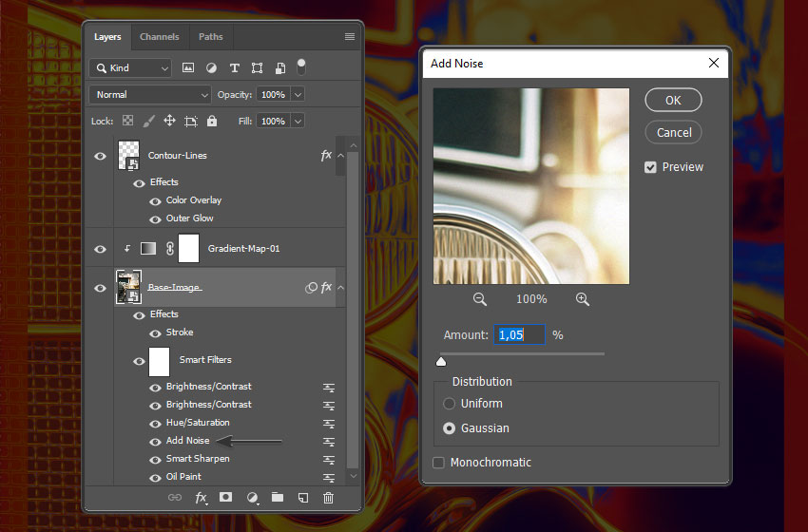Viewport: 808px width, 532px height.
Task: Select the Contour-Lines layer thumbnail
Action: 128,155
